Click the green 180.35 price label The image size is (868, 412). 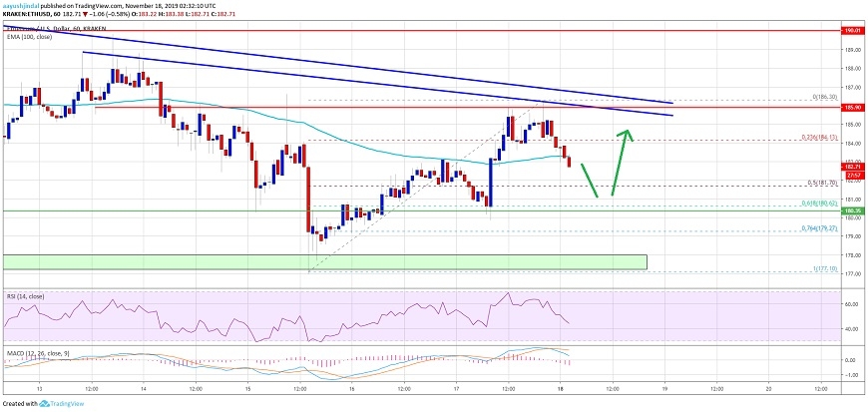(853, 211)
